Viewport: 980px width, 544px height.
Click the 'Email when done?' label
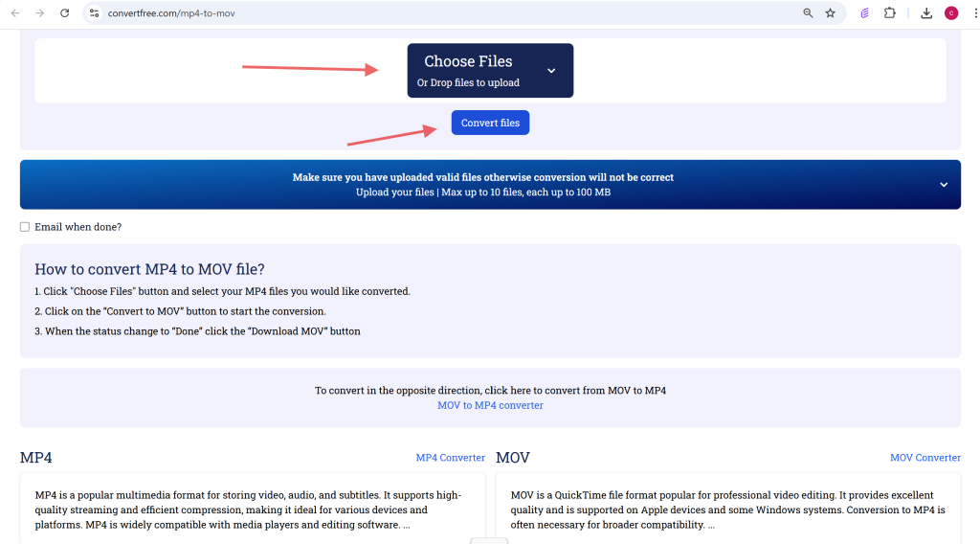pos(78,227)
